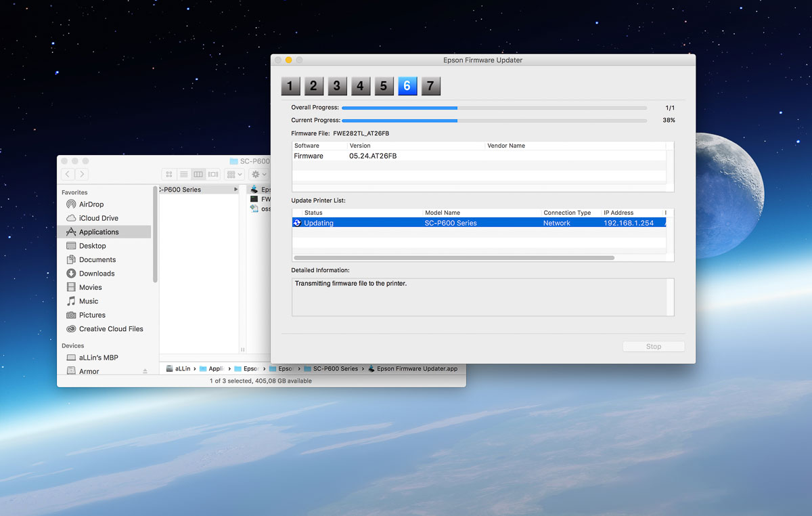Click the Current Progress bar
Screen dimensions: 812x516
(494, 121)
